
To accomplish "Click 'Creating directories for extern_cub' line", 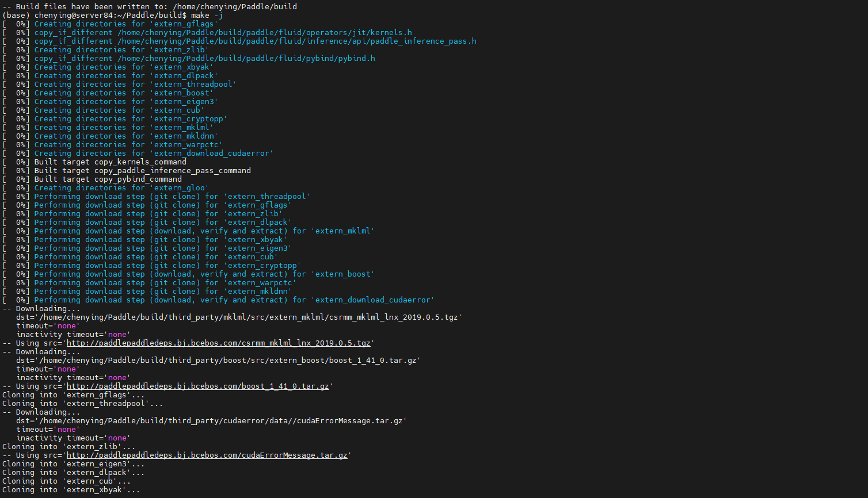I will (x=104, y=110).
